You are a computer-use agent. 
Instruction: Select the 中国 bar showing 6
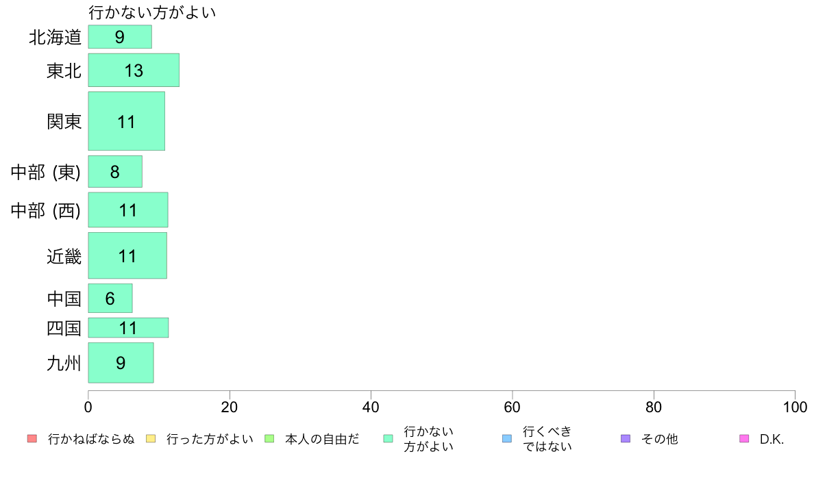point(110,298)
